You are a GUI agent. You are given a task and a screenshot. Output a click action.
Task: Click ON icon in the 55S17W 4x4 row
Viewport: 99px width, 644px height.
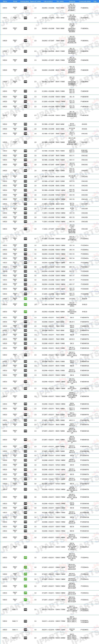(25, 630)
